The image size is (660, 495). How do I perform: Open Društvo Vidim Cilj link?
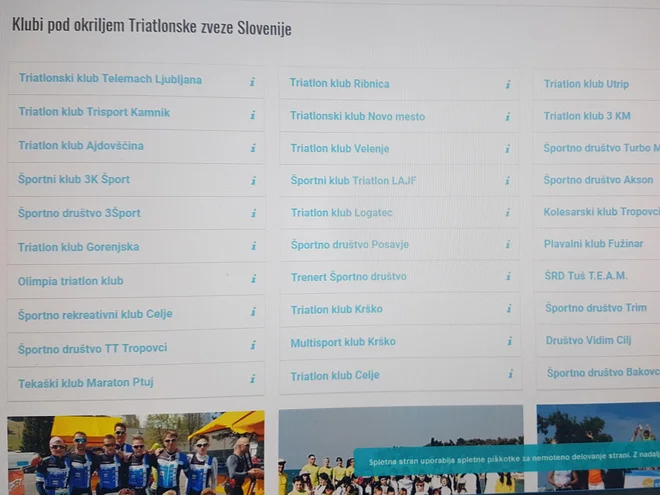coord(588,340)
